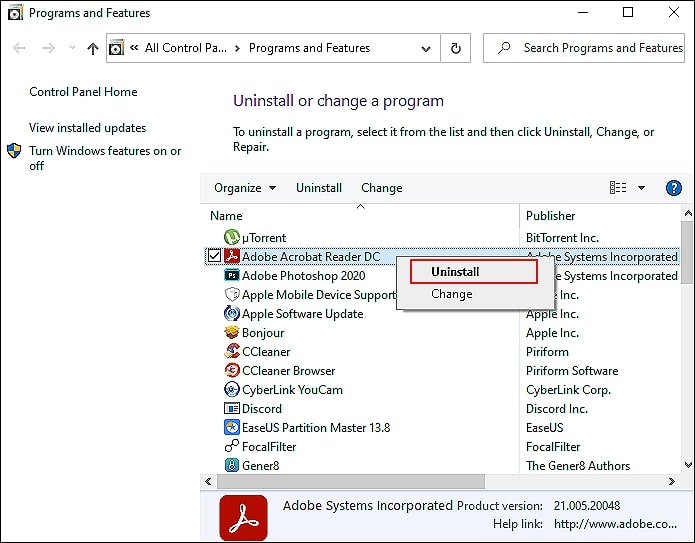Viewport: 695px width, 543px height.
Task: Click the back navigation arrow
Action: (20, 48)
